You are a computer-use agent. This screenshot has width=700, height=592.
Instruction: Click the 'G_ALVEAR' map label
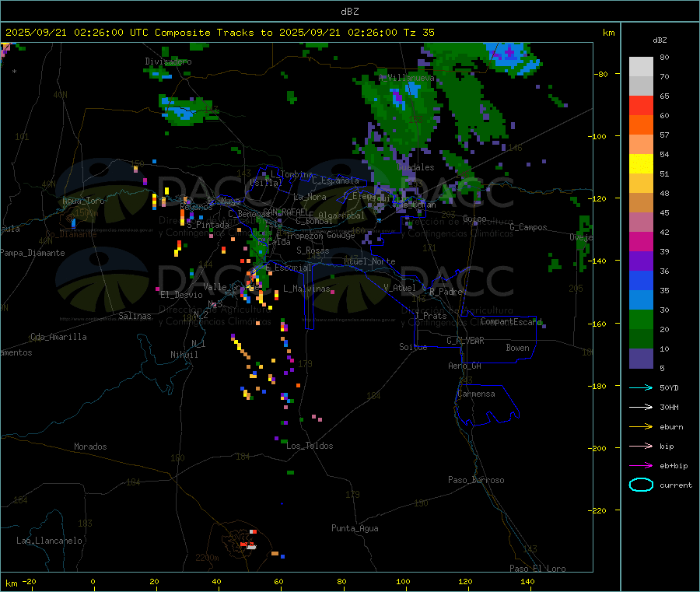[466, 341]
